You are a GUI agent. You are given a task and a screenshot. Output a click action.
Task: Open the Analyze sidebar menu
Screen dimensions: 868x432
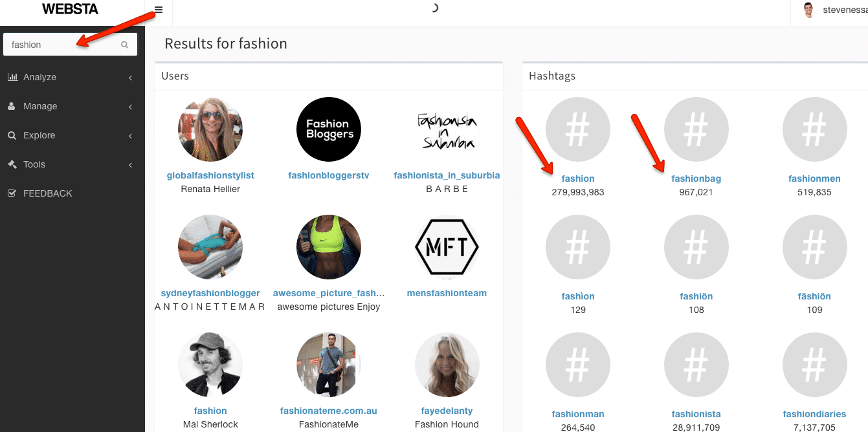coord(72,77)
